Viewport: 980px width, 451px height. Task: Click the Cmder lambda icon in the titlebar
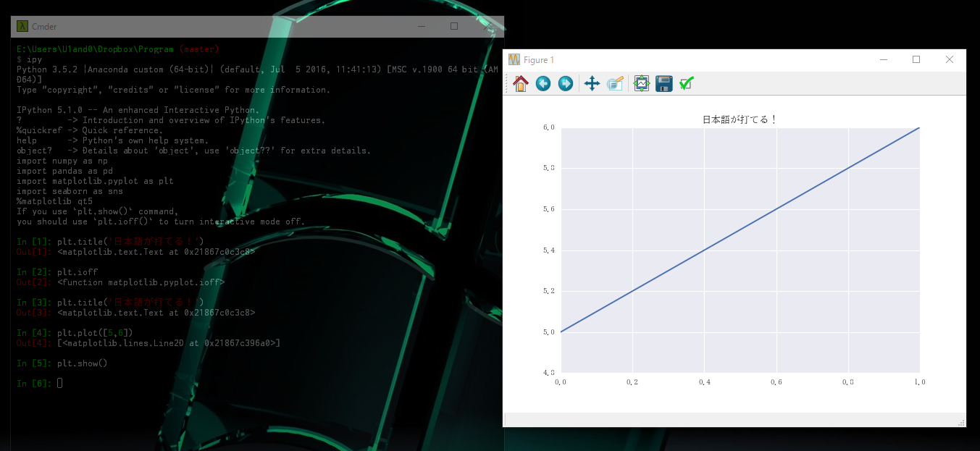(22, 26)
